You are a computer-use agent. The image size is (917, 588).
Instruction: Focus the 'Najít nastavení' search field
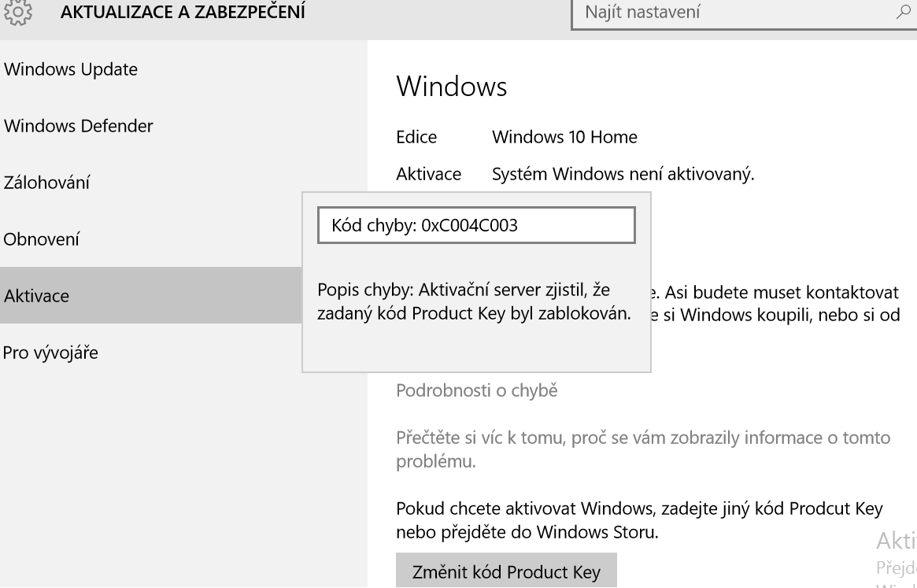[x=732, y=13]
